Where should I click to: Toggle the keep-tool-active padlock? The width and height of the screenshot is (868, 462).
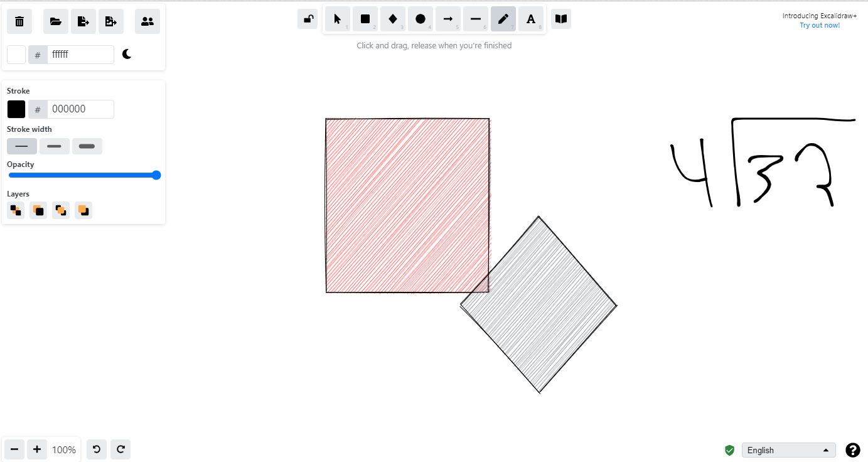307,18
